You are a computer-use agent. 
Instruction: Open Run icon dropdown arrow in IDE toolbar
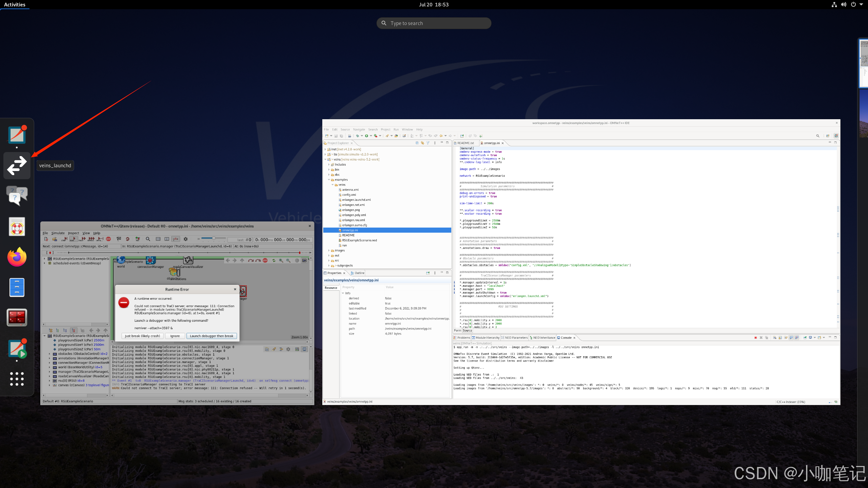(371, 136)
